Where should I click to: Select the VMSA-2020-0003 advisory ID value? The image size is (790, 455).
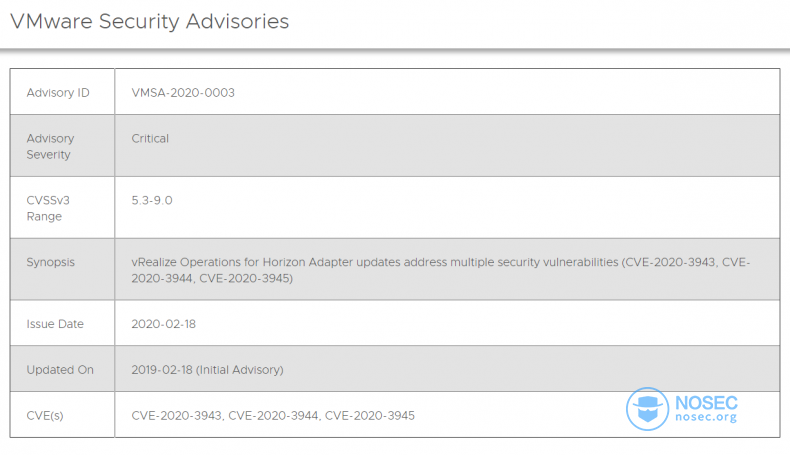click(183, 93)
